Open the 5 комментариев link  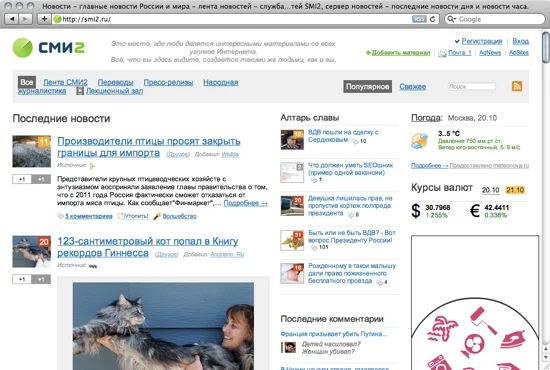(89, 216)
